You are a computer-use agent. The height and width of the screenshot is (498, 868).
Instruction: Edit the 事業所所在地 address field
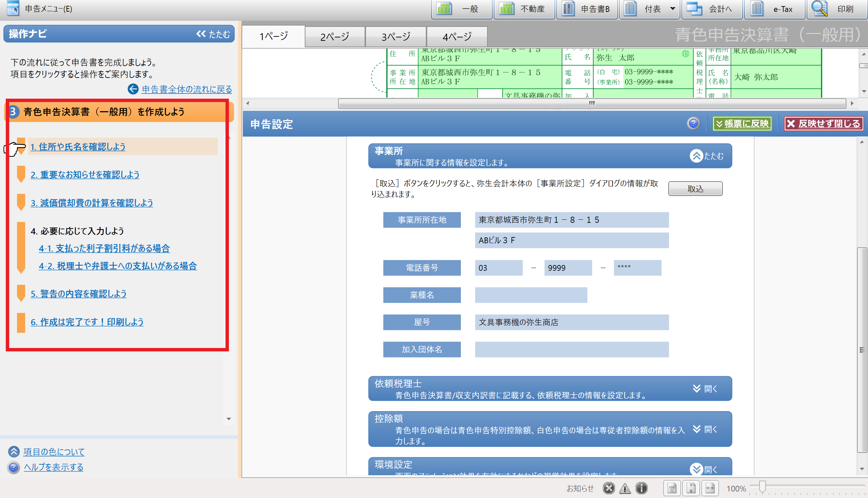pos(571,220)
